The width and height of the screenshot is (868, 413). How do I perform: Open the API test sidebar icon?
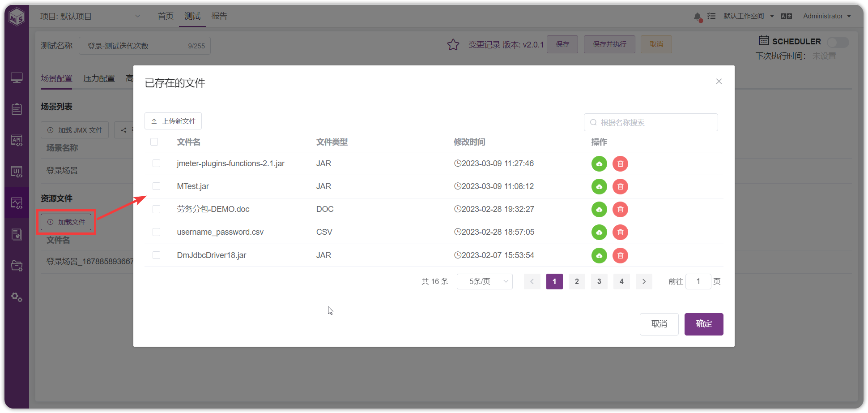tap(17, 141)
